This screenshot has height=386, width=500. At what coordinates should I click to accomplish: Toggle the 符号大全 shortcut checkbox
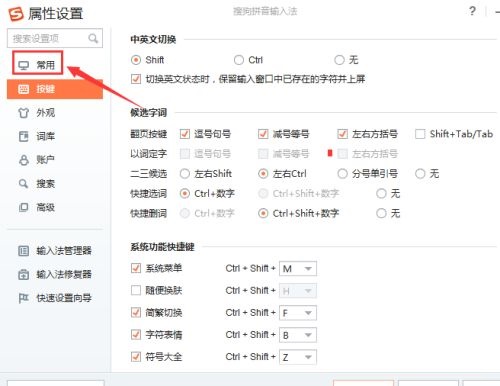pos(136,357)
